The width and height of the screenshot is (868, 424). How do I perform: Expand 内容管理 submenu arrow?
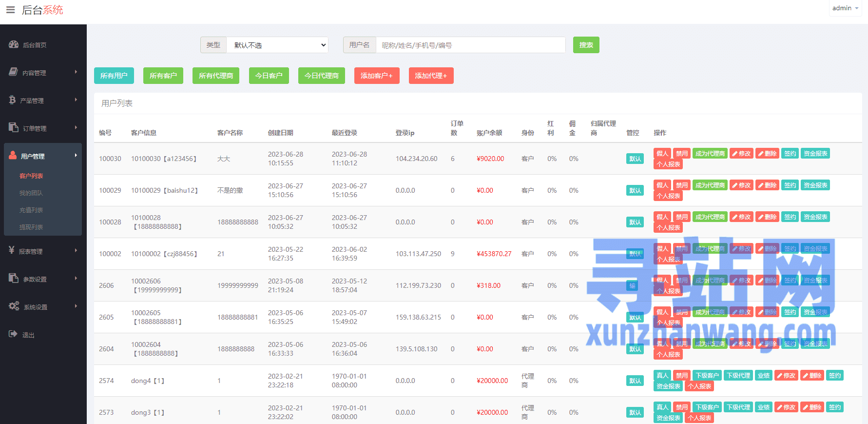pyautogui.click(x=76, y=72)
